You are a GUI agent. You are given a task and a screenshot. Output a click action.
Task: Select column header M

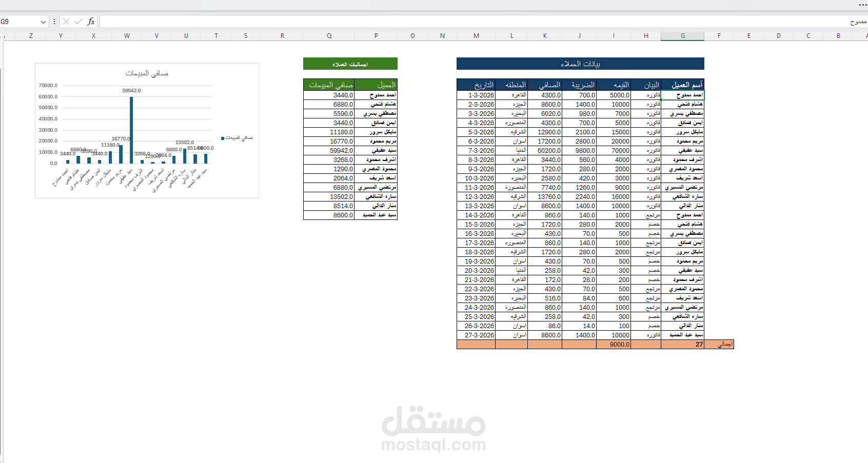476,36
